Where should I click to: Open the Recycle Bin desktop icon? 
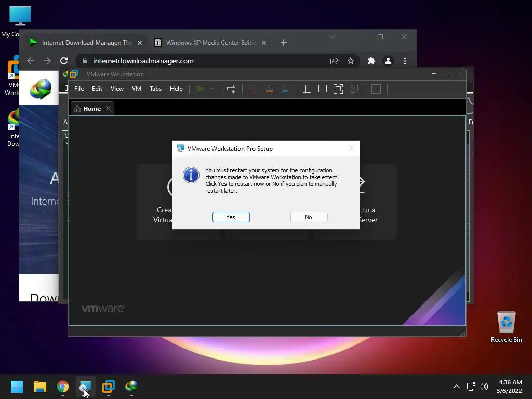click(x=506, y=326)
